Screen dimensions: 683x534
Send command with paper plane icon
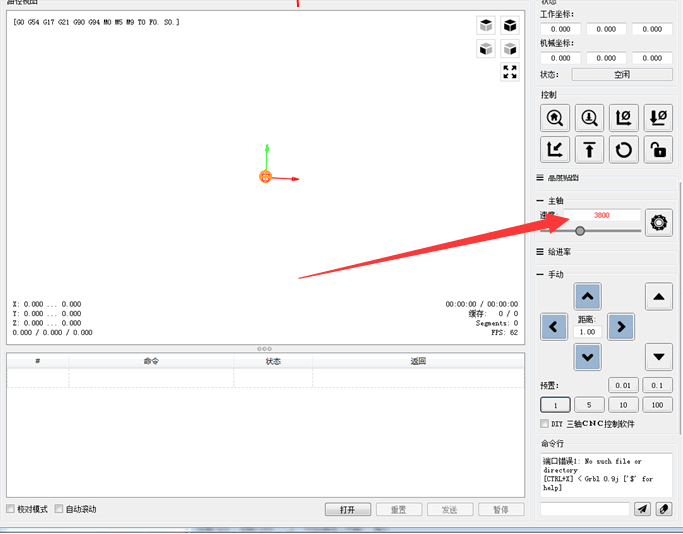point(642,509)
